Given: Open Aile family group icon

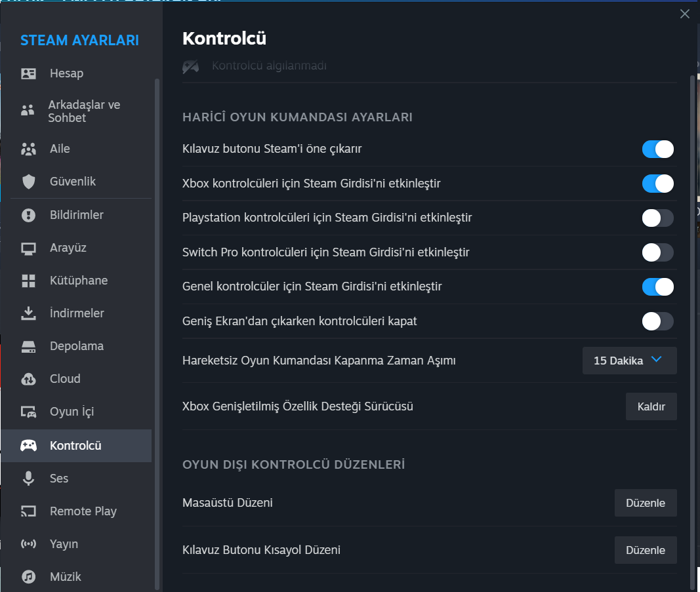Looking at the screenshot, I should 28,149.
